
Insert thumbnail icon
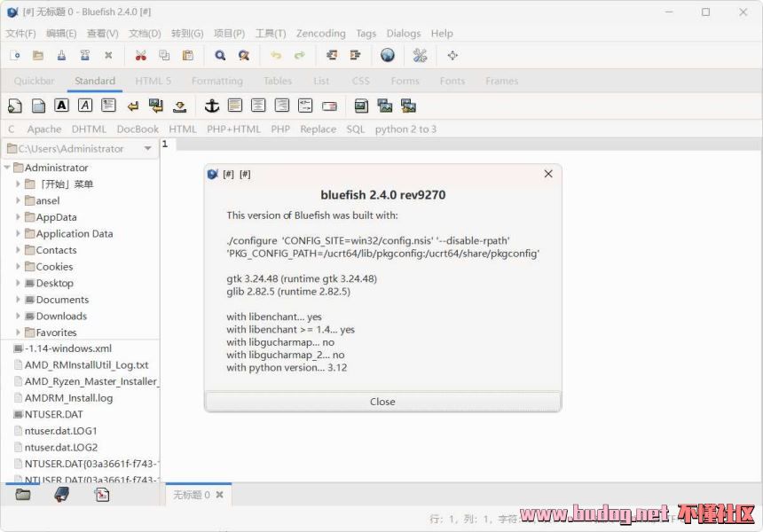pos(385,106)
